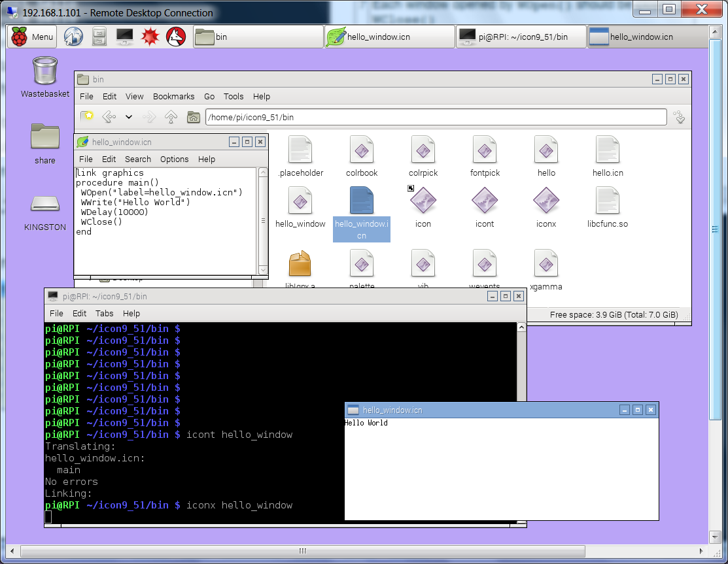Click the new folder toolbar icon
The width and height of the screenshot is (728, 564).
[x=87, y=117]
